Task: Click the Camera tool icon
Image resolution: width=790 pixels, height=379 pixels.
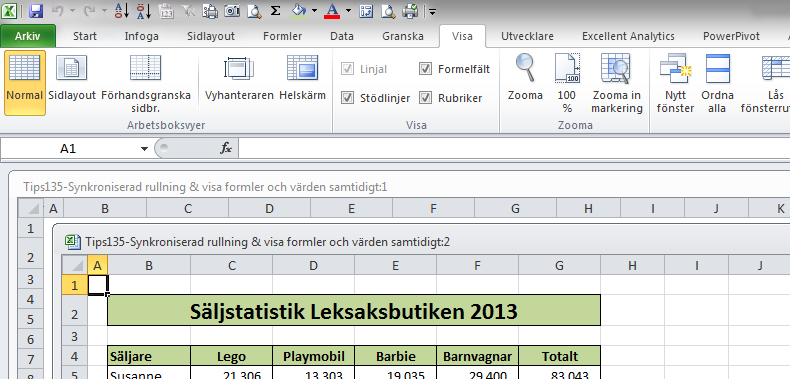Action: pos(232,11)
